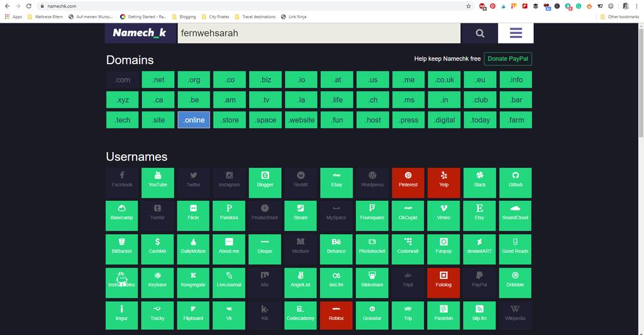Viewport: 644px width, 335px height.
Task: Click the .club domain button
Action: pos(480,100)
